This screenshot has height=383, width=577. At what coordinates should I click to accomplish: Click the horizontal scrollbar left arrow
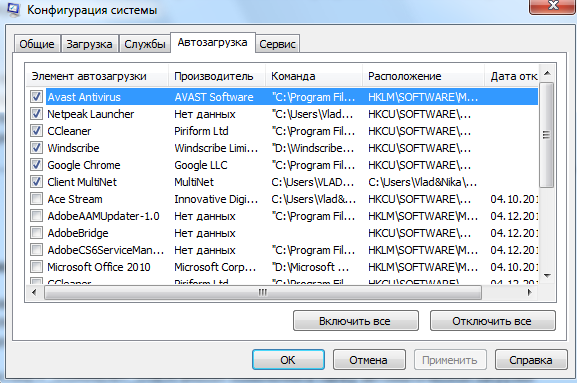tap(34, 292)
